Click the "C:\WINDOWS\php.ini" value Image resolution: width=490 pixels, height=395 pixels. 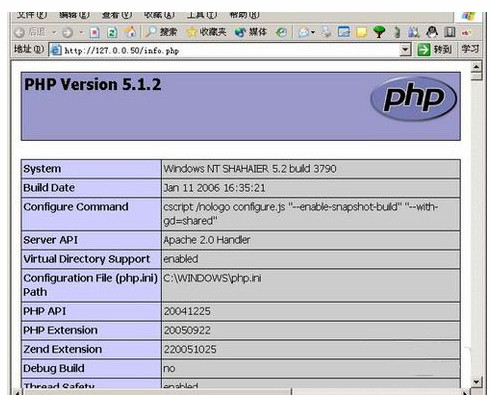click(x=212, y=278)
